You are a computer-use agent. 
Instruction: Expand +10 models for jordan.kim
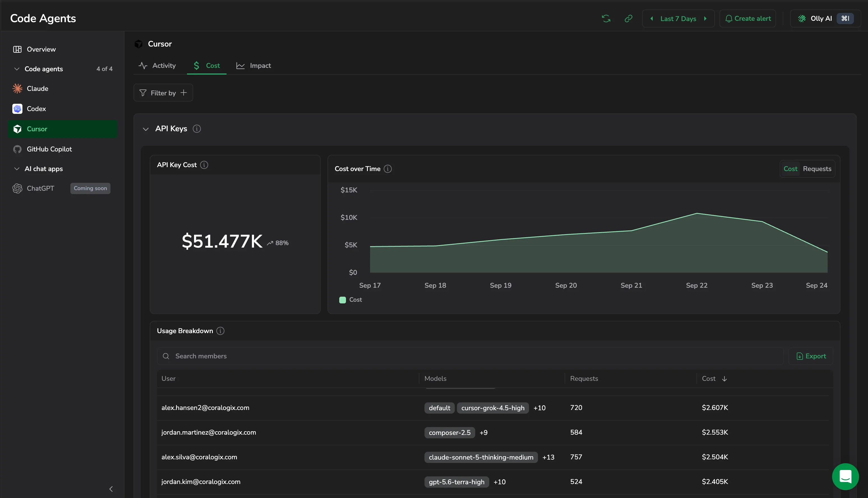click(x=500, y=481)
